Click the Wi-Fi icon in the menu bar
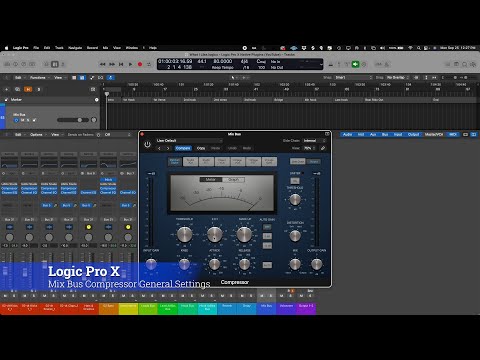This screenshot has width=480, height=360. coord(411,48)
